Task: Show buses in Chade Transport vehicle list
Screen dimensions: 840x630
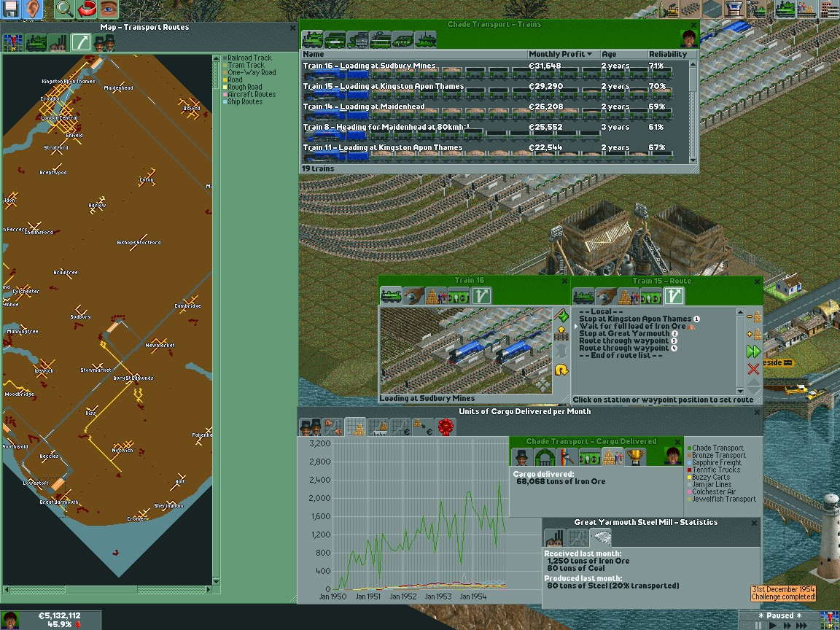Action: (335, 39)
